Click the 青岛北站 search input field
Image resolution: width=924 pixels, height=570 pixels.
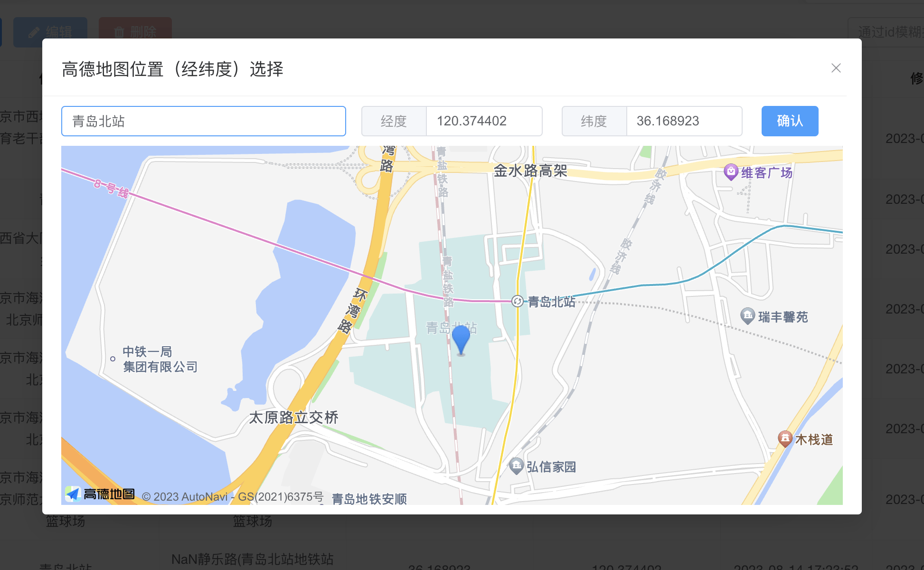[x=203, y=121]
